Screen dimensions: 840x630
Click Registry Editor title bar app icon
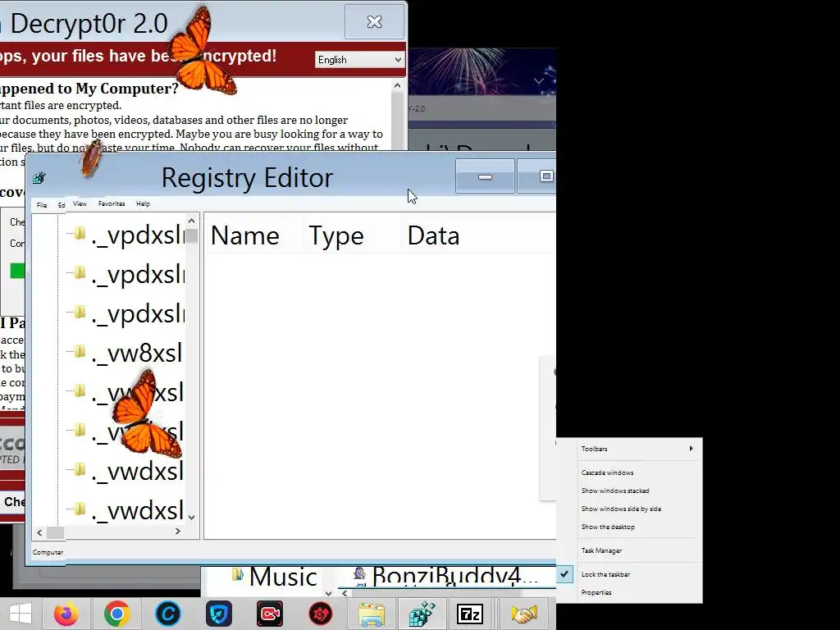[39, 178]
